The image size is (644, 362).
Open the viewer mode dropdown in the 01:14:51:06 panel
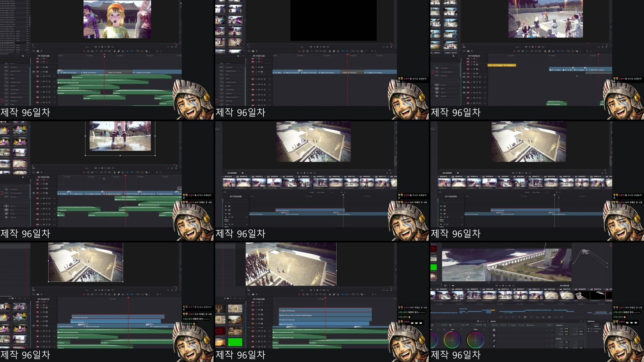point(36,47)
